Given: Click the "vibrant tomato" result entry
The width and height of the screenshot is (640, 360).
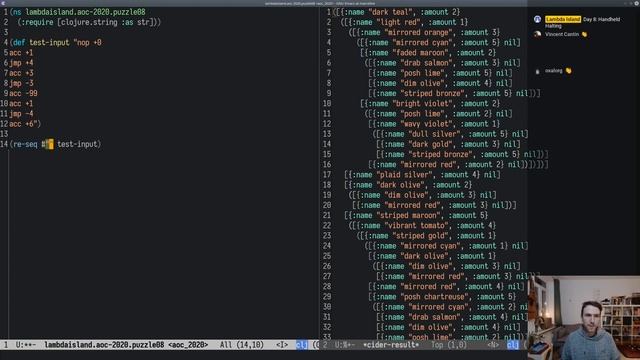Looking at the screenshot, I should click(x=422, y=225).
